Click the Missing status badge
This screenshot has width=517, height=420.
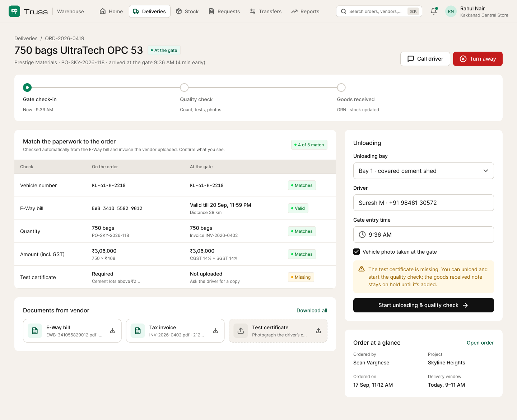coord(301,277)
